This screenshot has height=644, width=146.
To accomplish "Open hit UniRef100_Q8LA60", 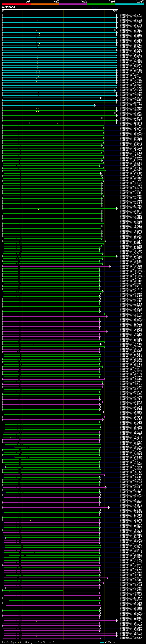I will (x=131, y=15).
